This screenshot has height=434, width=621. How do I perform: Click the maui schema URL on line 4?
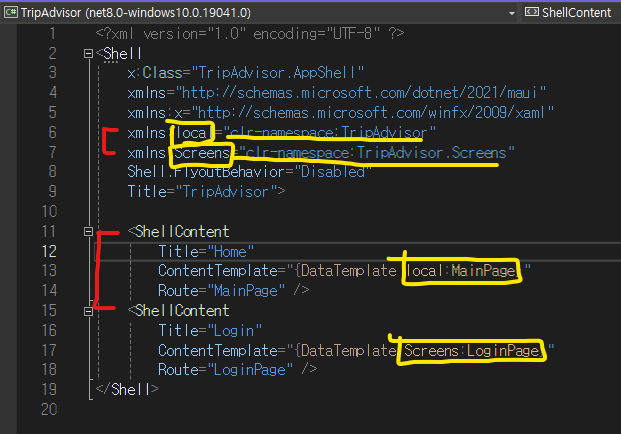(x=360, y=93)
